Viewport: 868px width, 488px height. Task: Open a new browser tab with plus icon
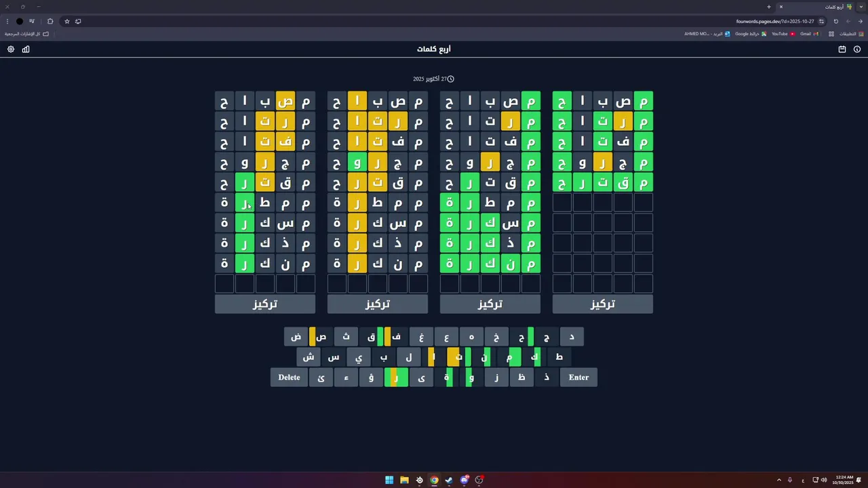pos(769,7)
